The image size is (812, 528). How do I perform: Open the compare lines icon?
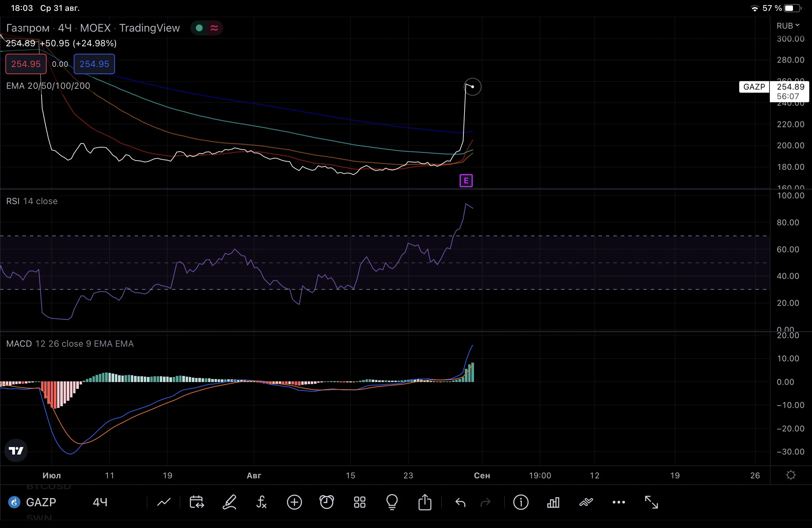click(586, 502)
